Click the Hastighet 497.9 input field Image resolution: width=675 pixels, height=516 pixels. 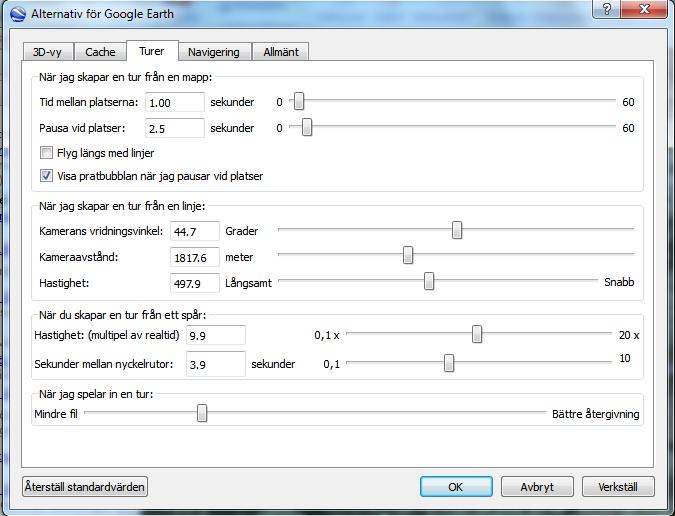click(x=195, y=283)
